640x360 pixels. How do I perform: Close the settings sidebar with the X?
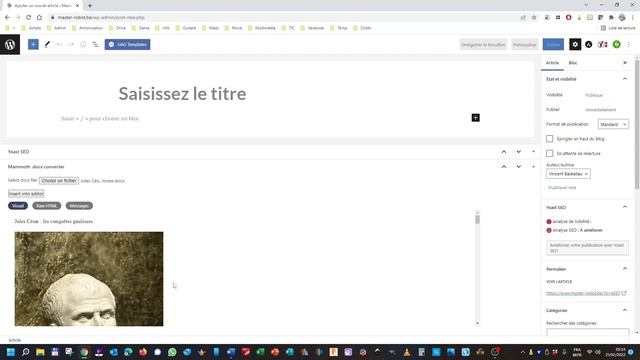(x=625, y=63)
